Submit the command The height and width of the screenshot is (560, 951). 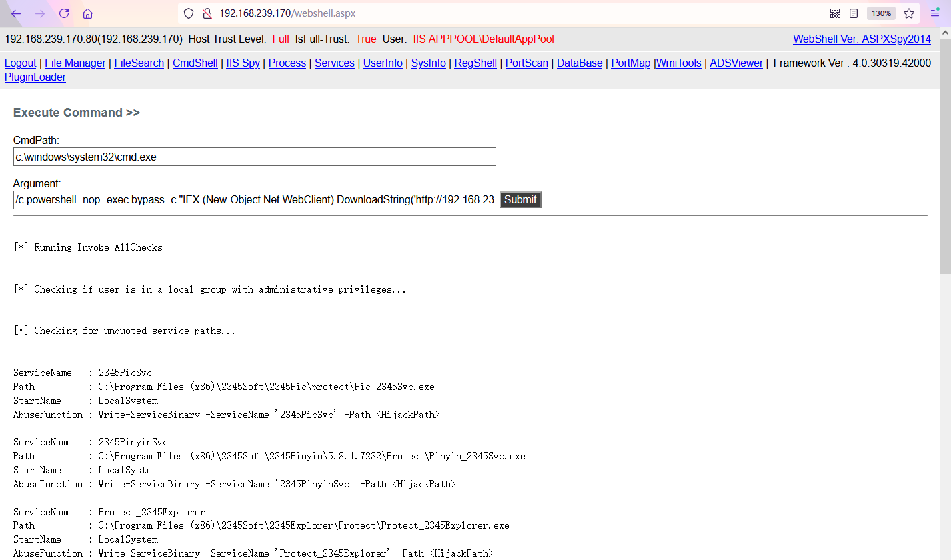[520, 200]
